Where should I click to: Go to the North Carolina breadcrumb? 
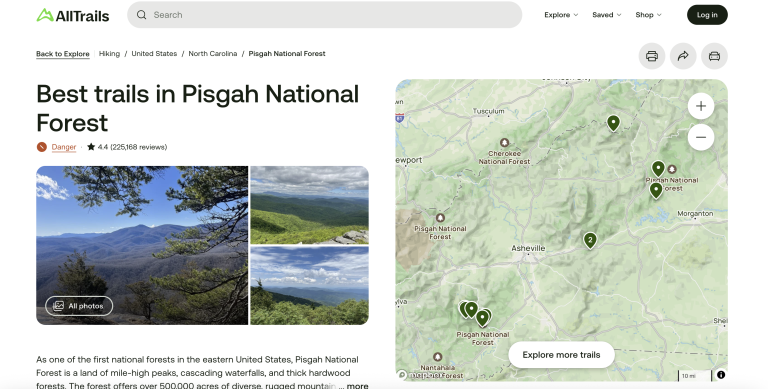click(213, 53)
